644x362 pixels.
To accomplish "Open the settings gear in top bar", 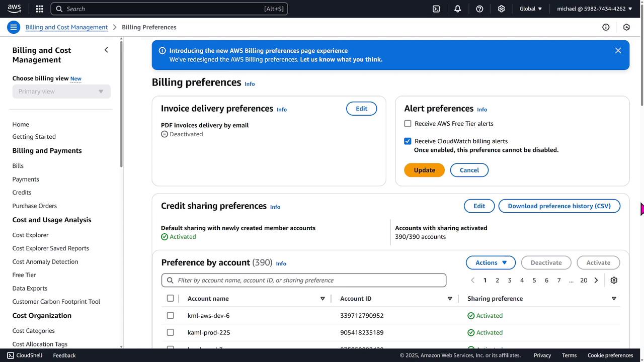I will (x=501, y=9).
